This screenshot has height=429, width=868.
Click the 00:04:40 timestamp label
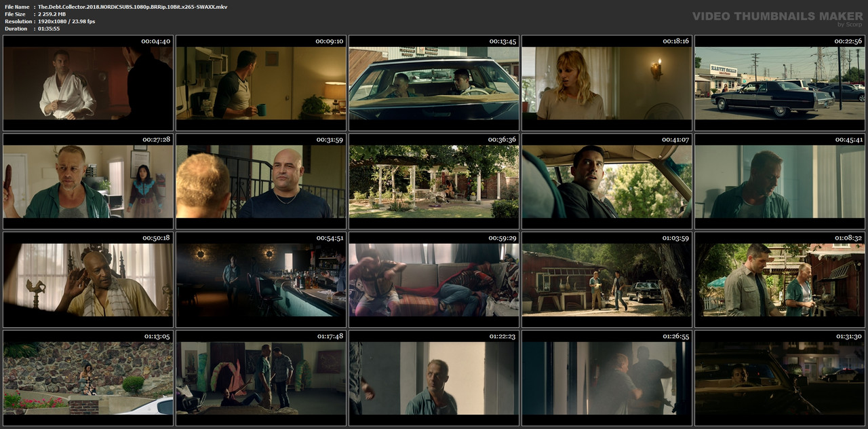156,41
